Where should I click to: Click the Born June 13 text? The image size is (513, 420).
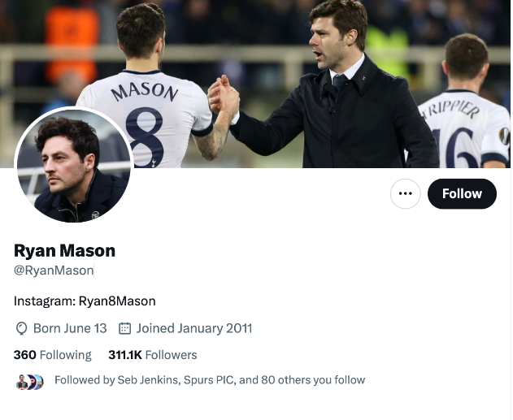pos(70,329)
